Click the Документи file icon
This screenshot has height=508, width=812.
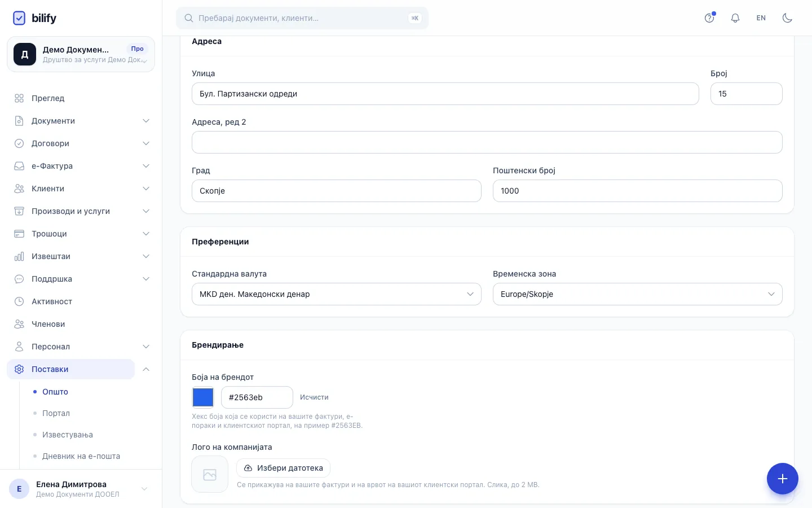tap(19, 121)
